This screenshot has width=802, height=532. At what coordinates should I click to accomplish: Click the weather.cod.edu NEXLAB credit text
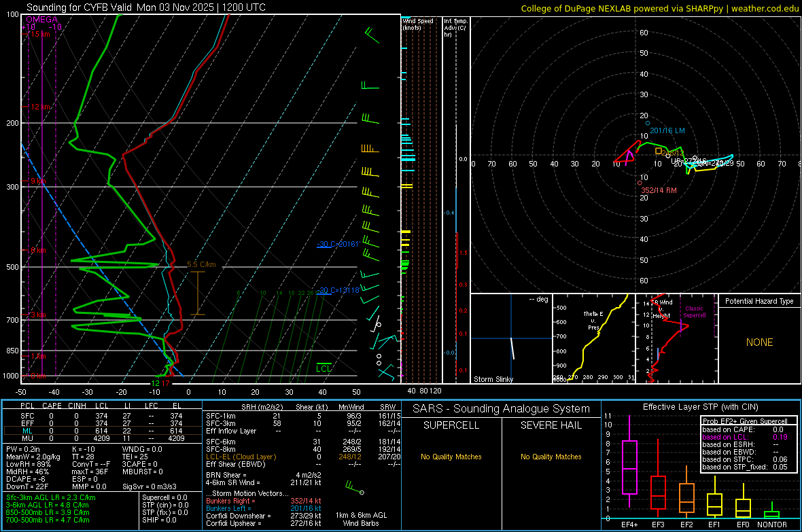[x=659, y=8]
